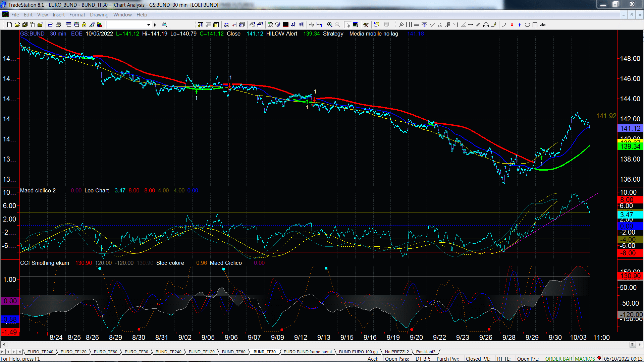Click the Zoom Out magnifier icon
The width and height of the screenshot is (644, 362).
pos(337,25)
